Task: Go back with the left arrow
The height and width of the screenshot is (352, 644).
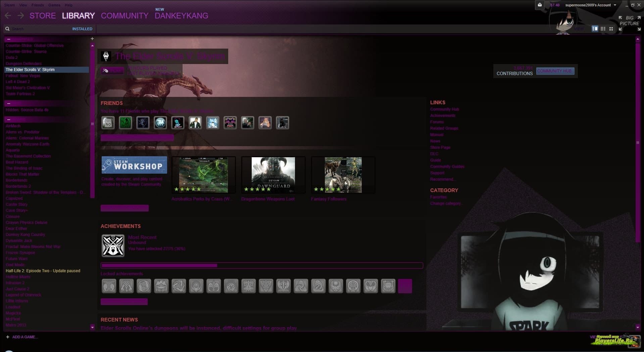Action: 8,16
